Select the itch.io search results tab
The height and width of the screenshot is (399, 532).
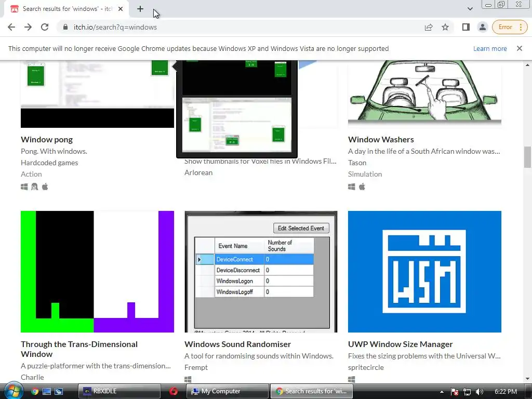tap(66, 9)
